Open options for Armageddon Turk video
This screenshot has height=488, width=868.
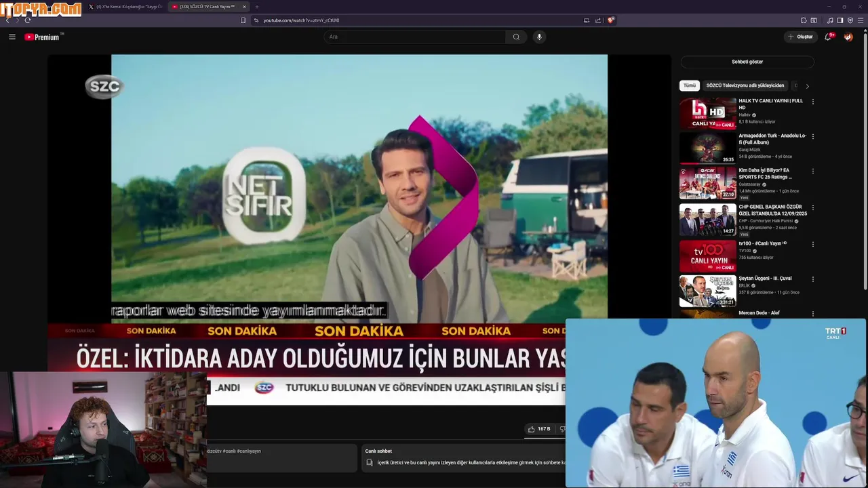pyautogui.click(x=812, y=136)
